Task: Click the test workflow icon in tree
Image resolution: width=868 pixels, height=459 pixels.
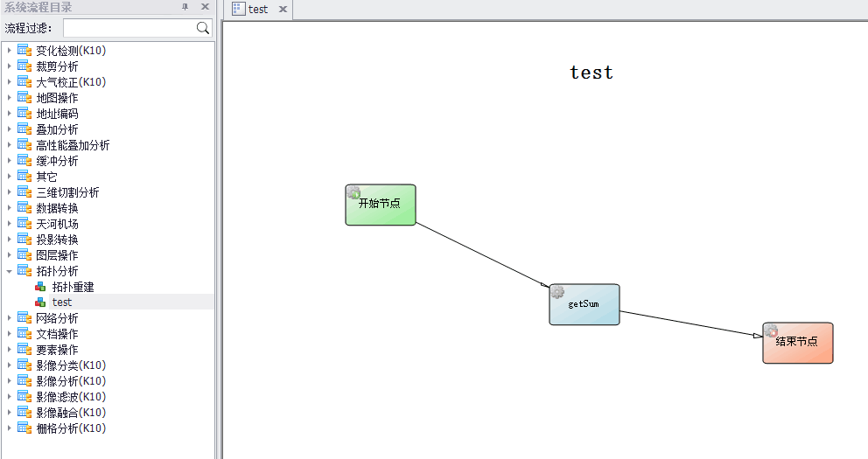Action: pyautogui.click(x=40, y=303)
